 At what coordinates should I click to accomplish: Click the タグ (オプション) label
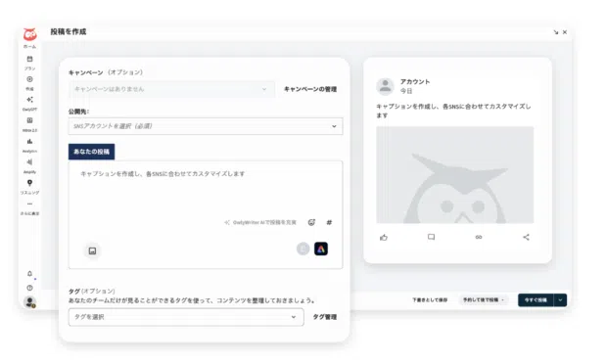pos(92,291)
